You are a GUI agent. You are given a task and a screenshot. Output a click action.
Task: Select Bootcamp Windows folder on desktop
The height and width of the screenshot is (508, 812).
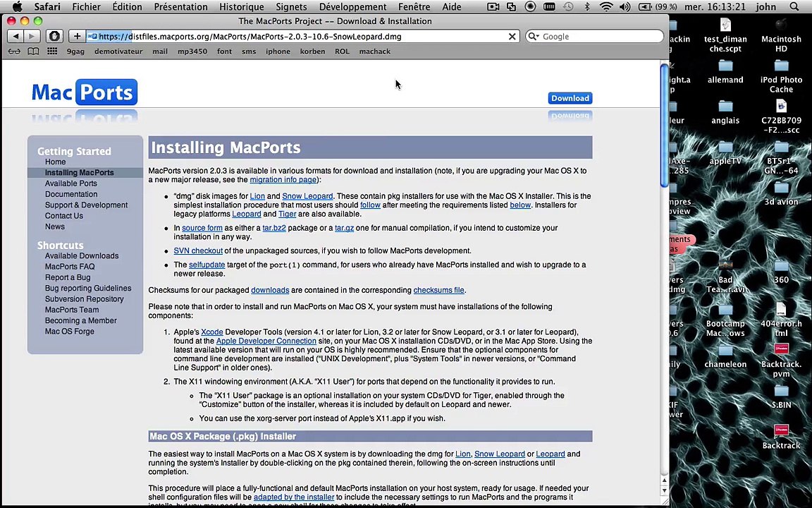tap(725, 320)
